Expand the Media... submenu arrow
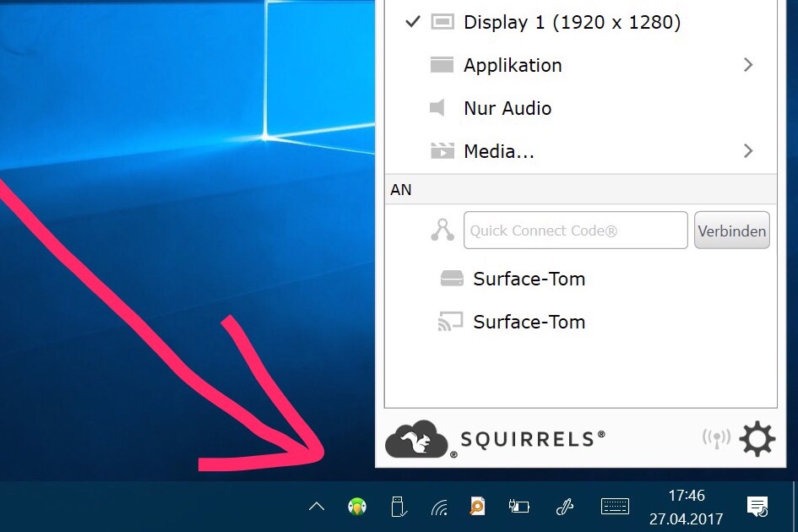798x532 pixels. click(x=747, y=151)
